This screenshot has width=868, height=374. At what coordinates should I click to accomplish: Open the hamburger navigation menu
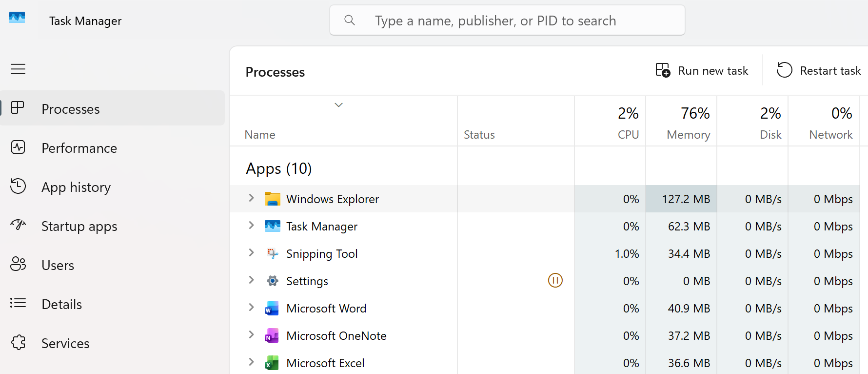click(x=18, y=69)
